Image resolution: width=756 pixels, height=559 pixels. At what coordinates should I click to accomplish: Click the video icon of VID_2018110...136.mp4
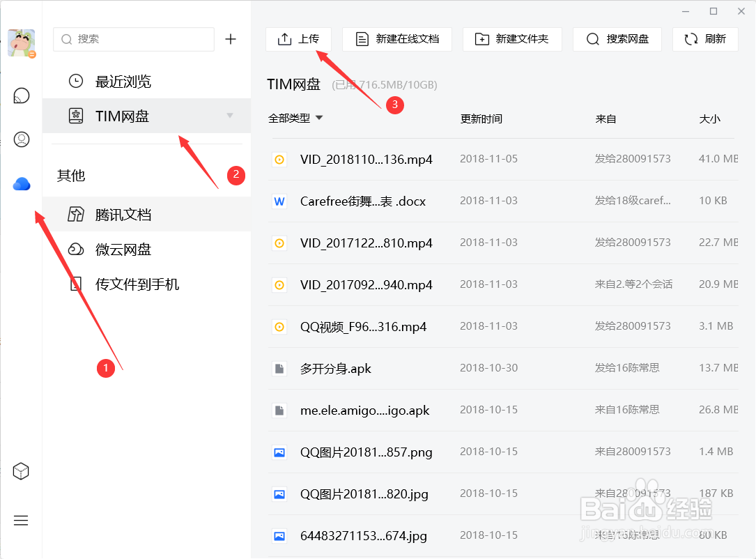coord(279,160)
